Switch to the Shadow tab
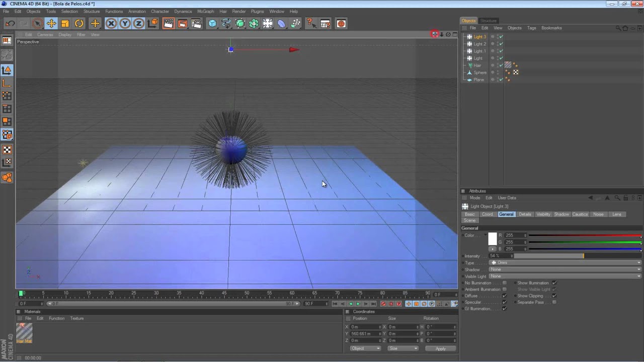This screenshot has height=362, width=644. [x=561, y=214]
